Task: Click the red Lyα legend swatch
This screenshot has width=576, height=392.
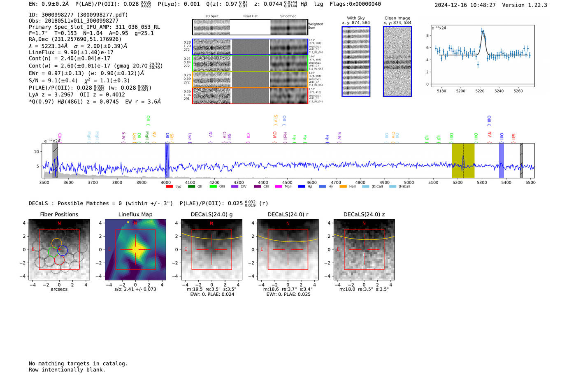Action: point(169,187)
